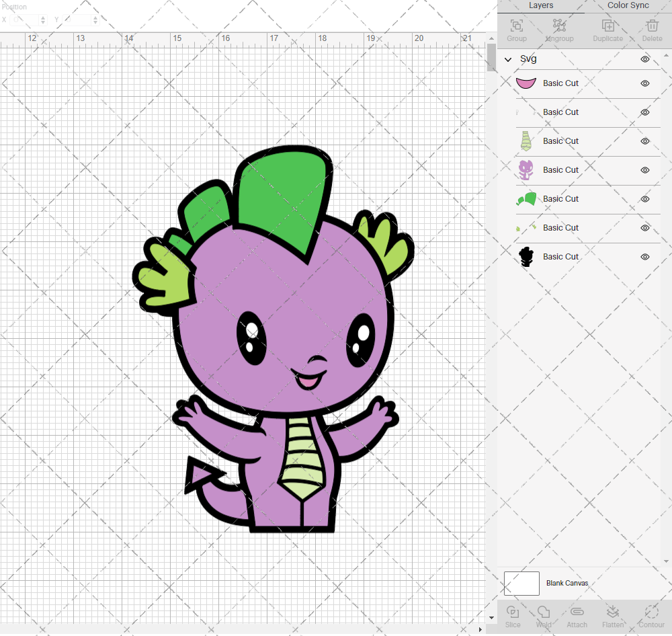Select the Contour tool
Image resolution: width=672 pixels, height=636 pixels.
point(650,614)
